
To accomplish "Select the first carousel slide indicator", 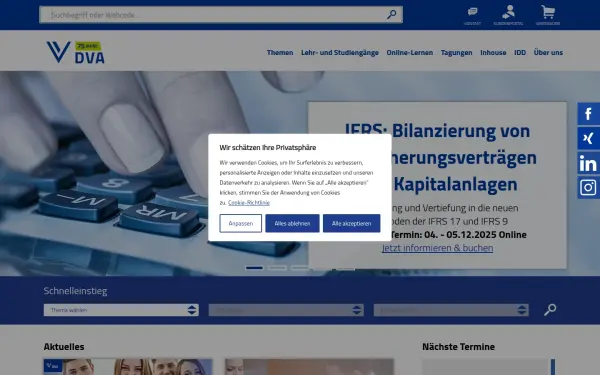I will coord(254,268).
